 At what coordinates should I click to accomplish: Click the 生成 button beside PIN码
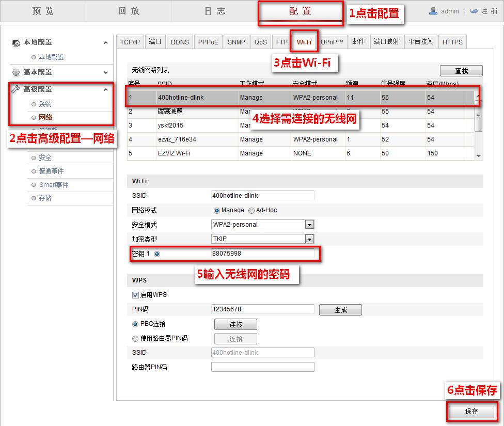coord(340,309)
